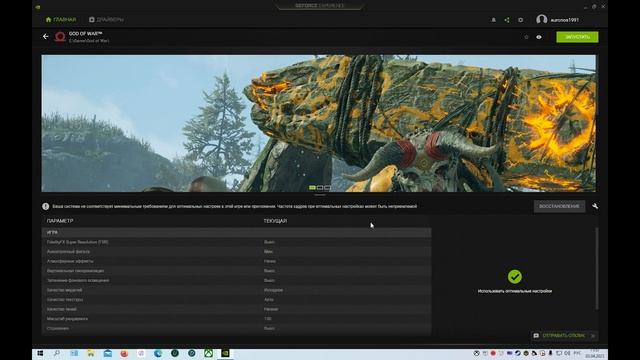This screenshot has width=640, height=360.
Task: Open the Windows Start menu
Action: point(40,353)
